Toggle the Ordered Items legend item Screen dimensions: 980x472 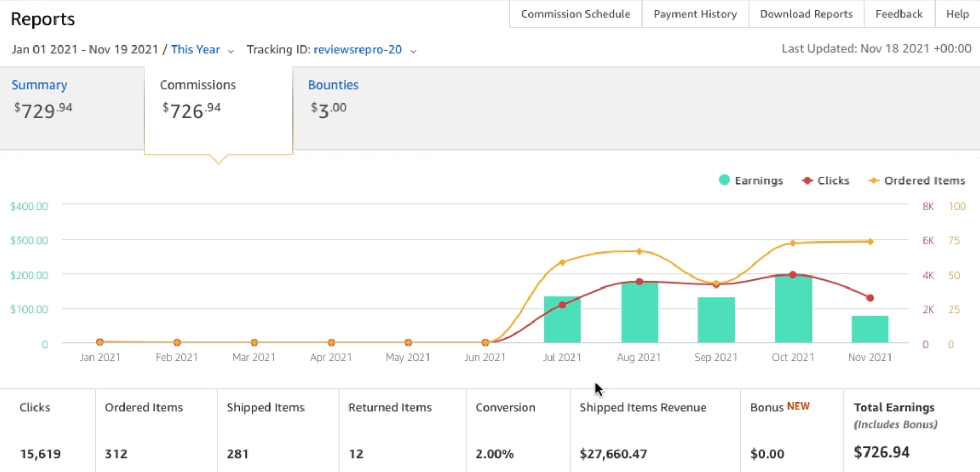point(917,180)
